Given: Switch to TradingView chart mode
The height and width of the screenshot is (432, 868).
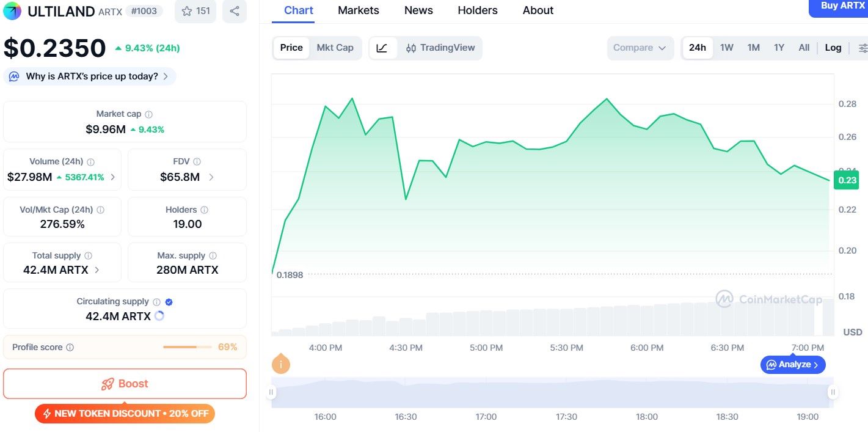Looking at the screenshot, I should [x=440, y=48].
